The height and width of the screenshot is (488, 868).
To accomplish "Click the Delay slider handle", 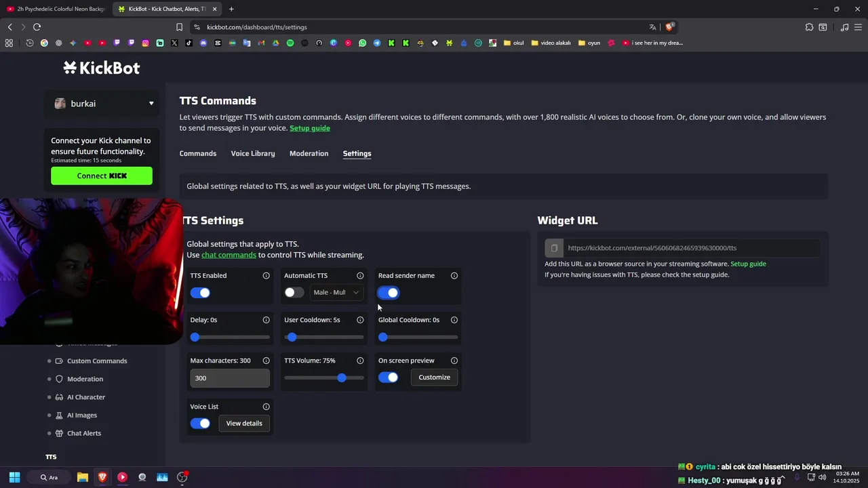I will tap(195, 337).
